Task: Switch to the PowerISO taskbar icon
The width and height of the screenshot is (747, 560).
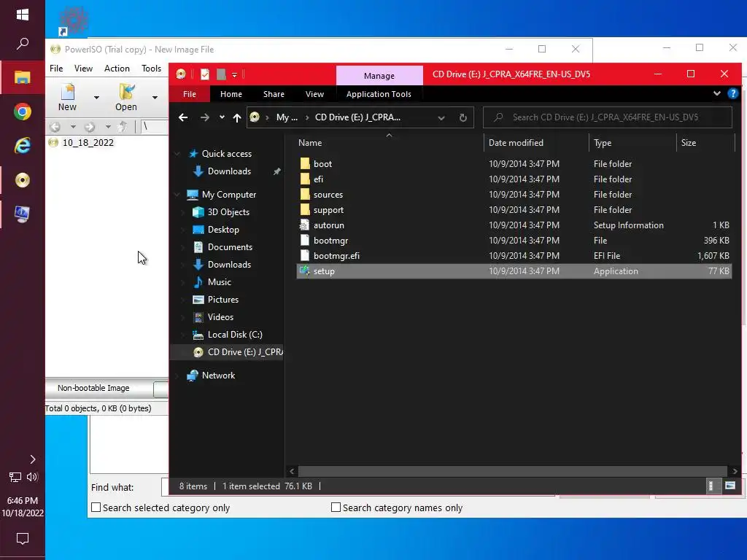Action: [23, 180]
